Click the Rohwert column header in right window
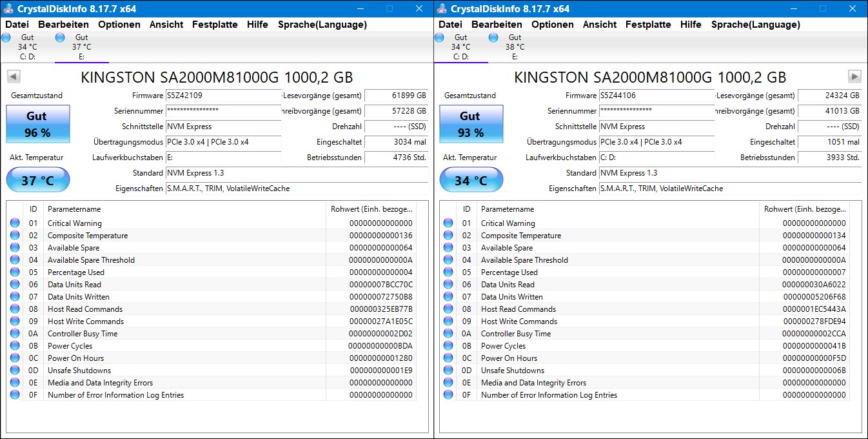 coord(805,209)
